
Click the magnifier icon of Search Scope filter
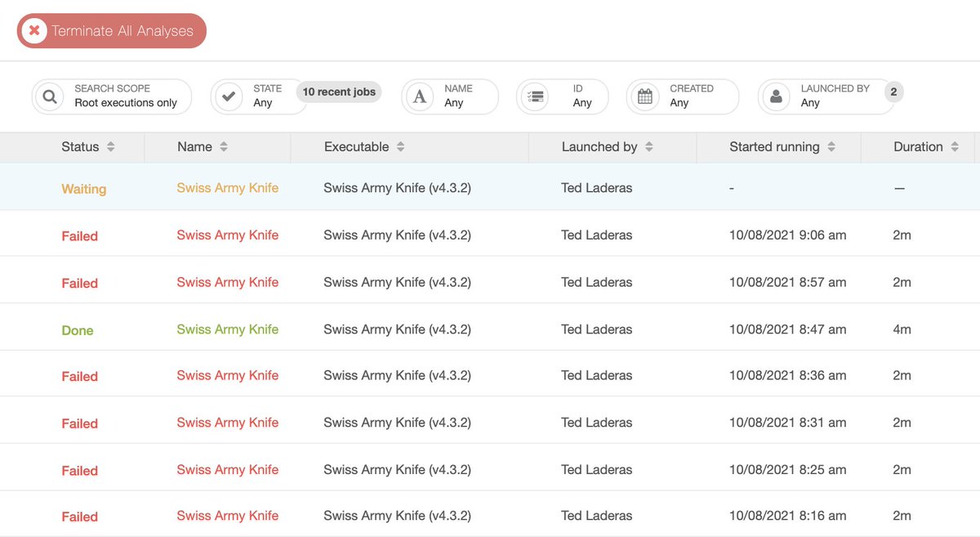pos(50,96)
